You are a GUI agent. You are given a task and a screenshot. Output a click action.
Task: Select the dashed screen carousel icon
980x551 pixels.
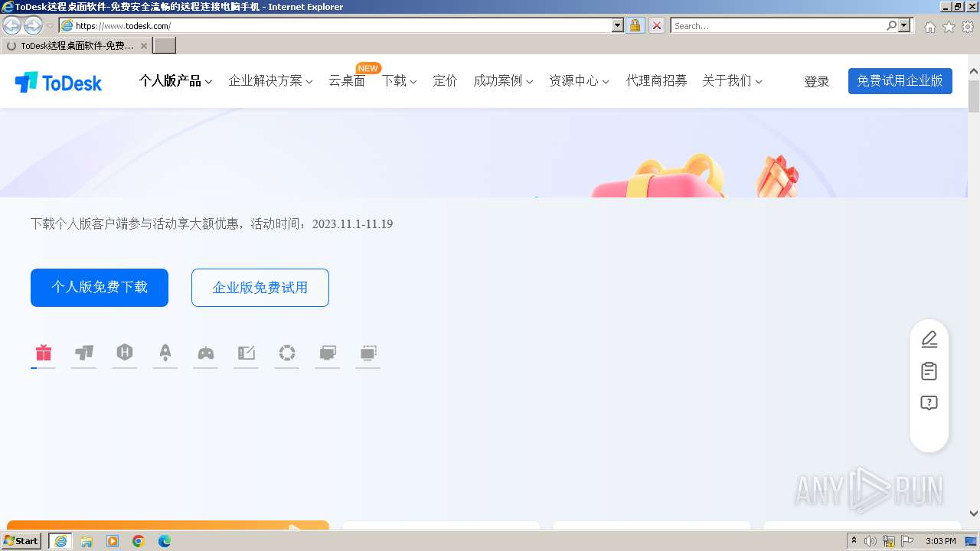coord(368,353)
